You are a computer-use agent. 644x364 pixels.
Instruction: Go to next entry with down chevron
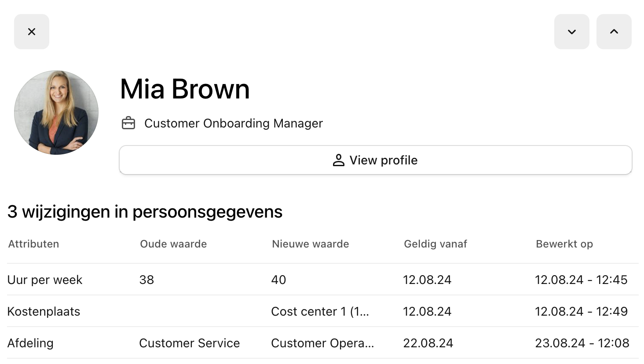571,32
